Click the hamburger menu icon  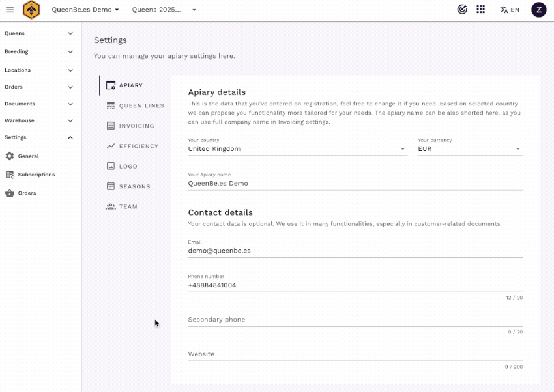coord(10,10)
